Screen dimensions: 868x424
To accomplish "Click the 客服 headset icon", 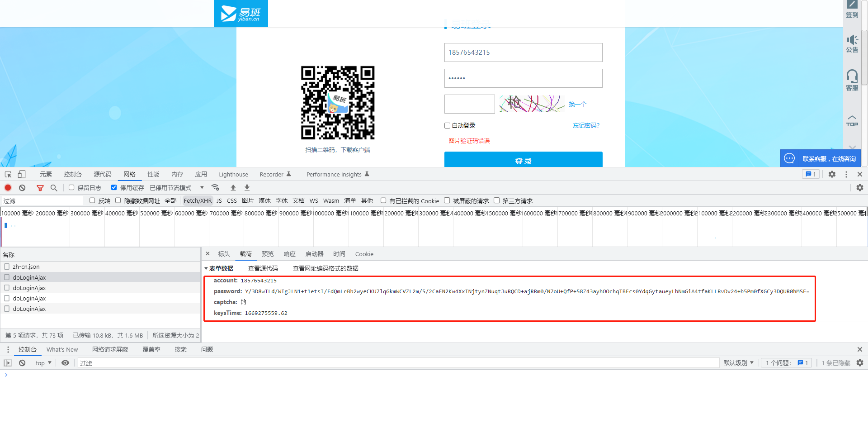I will click(x=852, y=80).
